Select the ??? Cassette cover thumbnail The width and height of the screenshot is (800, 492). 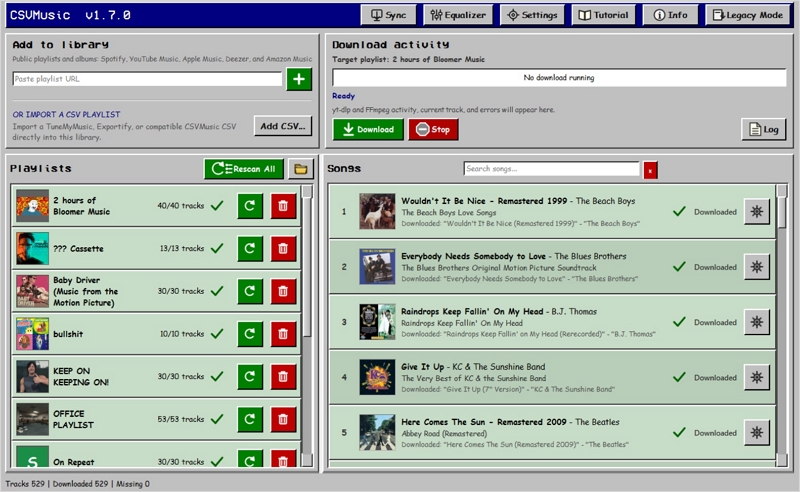[32, 249]
